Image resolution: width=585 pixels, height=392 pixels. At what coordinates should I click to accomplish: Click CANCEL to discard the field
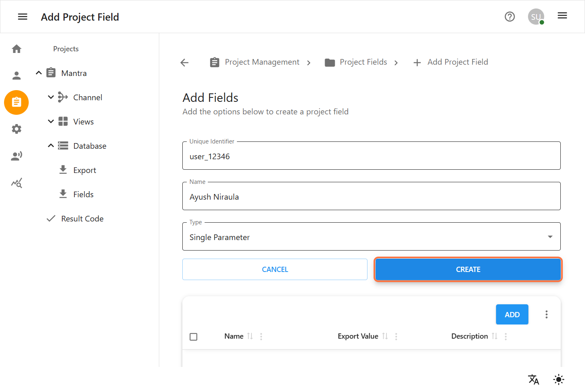[275, 269]
